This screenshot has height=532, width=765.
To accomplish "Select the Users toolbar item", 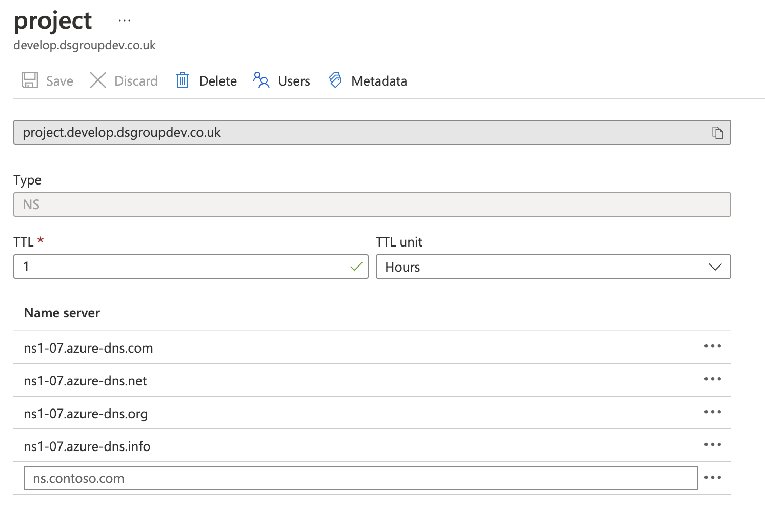I will 294,80.
